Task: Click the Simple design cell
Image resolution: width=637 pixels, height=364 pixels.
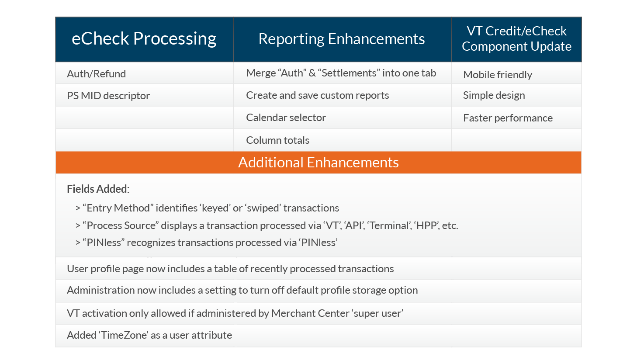Action: pyautogui.click(x=516, y=95)
